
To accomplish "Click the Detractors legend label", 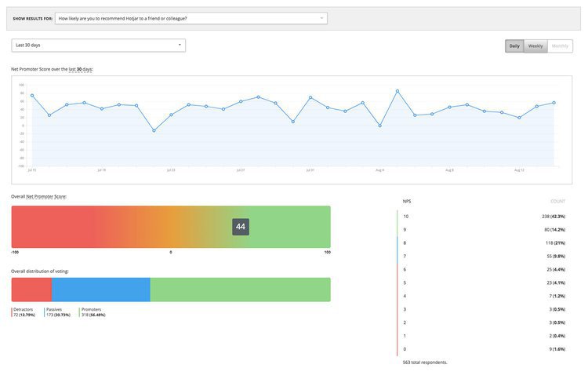I will point(24,309).
